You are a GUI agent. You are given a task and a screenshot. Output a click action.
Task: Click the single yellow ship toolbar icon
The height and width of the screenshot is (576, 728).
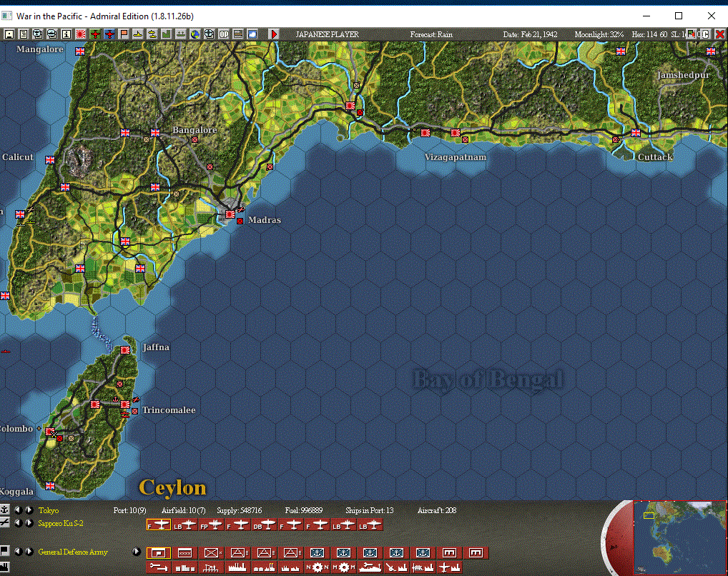point(138,34)
